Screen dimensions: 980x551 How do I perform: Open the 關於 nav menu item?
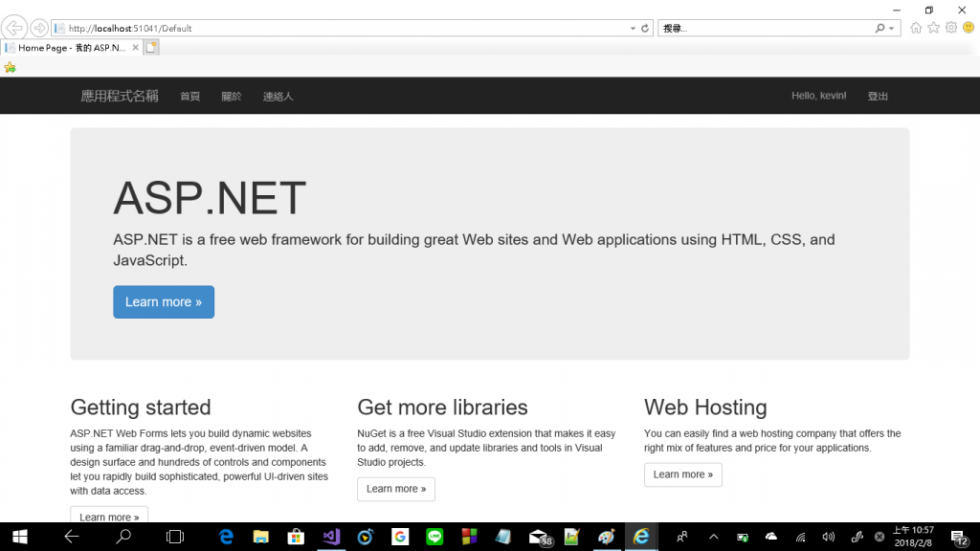point(232,97)
